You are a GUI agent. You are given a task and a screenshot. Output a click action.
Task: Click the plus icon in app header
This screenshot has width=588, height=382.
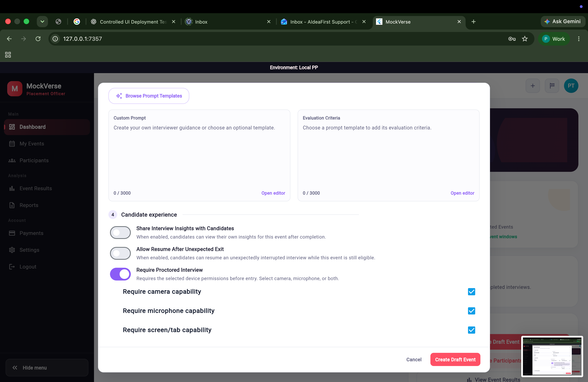533,86
